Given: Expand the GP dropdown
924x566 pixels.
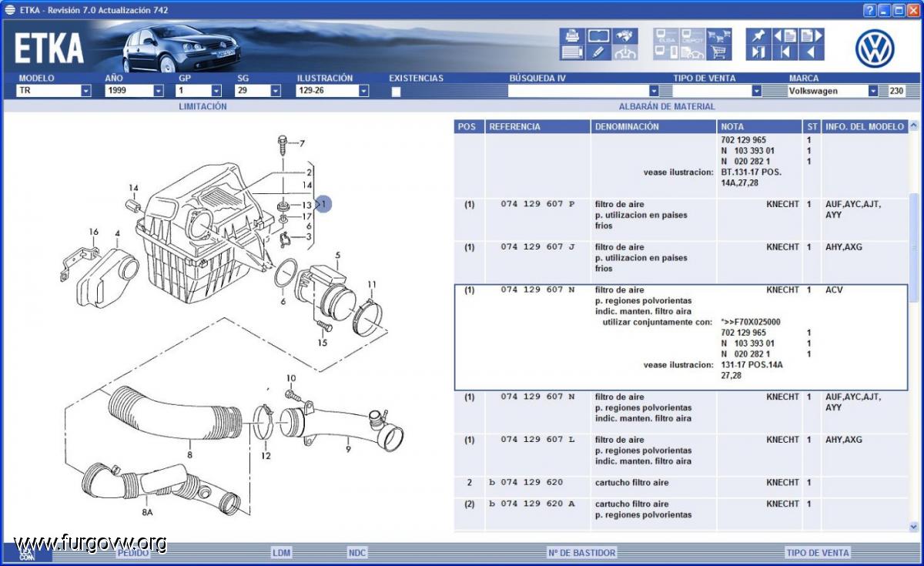Looking at the screenshot, I should [216, 91].
